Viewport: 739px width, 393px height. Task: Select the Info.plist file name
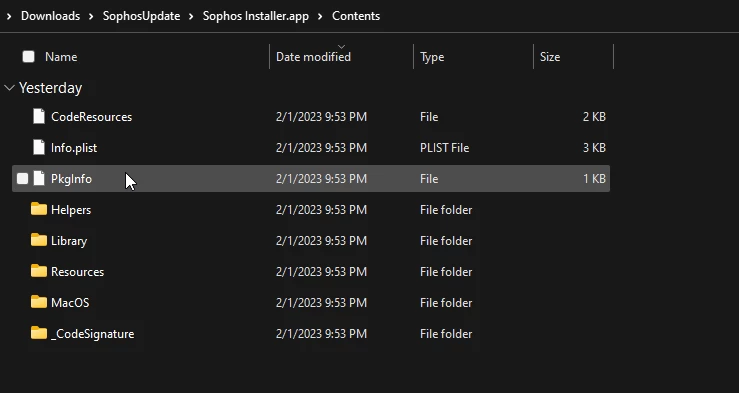74,148
